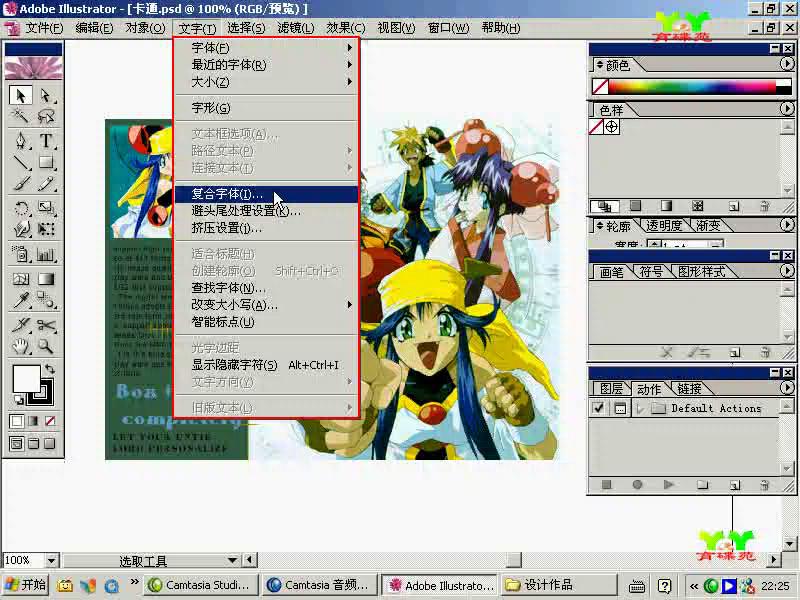800x600 pixels.
Task: Play the current action in the 动作 panel
Action: [x=668, y=485]
